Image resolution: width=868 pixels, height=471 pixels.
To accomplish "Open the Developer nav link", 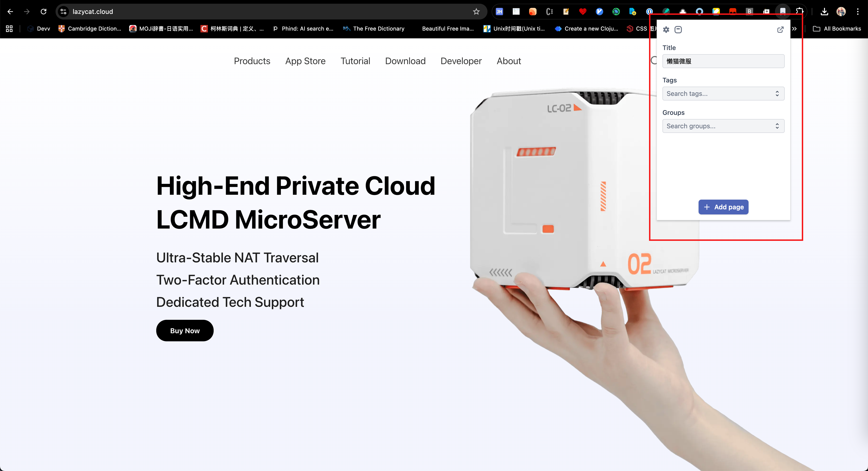I will point(461,61).
